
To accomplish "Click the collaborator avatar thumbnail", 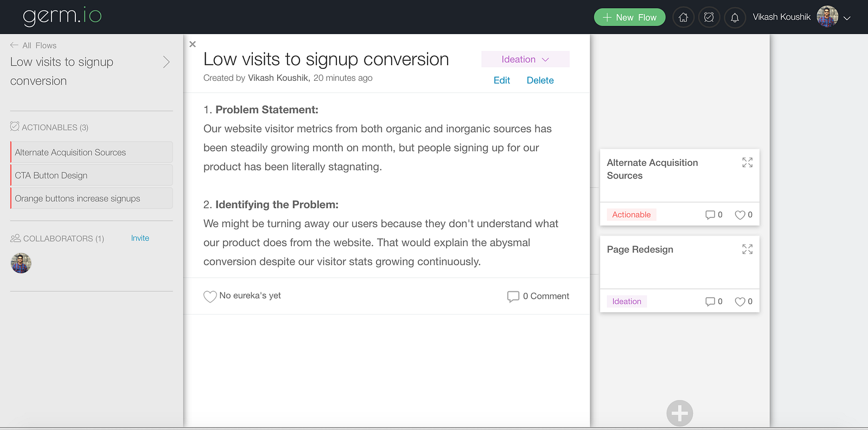I will tap(21, 263).
